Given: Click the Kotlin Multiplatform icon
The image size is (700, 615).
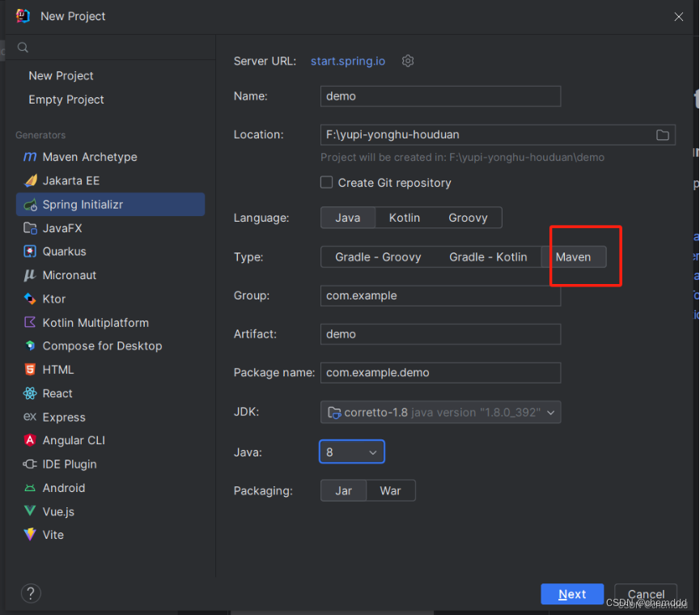Looking at the screenshot, I should coord(30,322).
